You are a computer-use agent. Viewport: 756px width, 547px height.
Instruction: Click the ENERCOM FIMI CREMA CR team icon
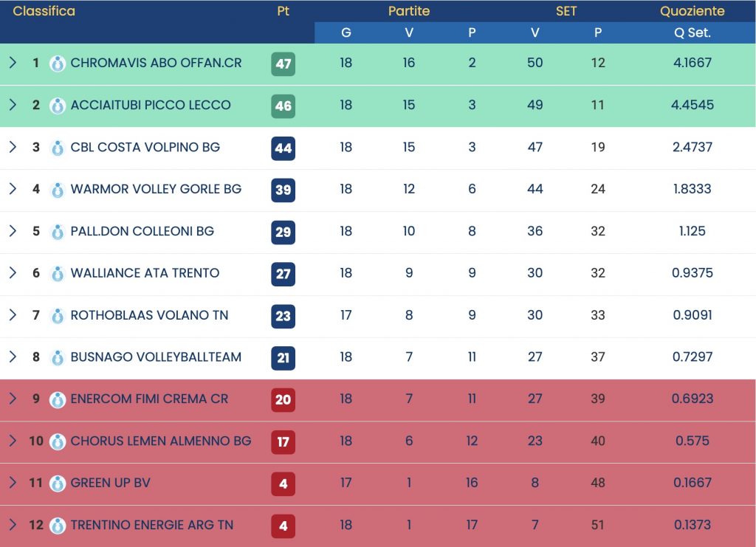click(x=57, y=399)
